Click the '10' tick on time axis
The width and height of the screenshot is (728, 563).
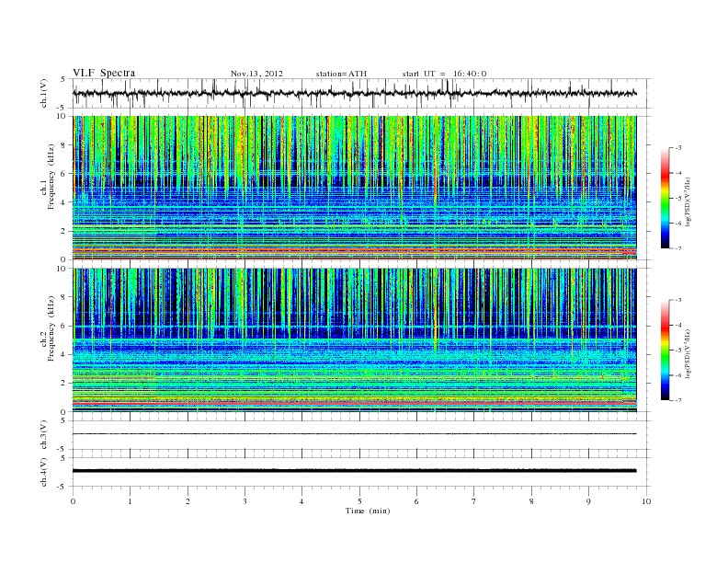click(646, 501)
